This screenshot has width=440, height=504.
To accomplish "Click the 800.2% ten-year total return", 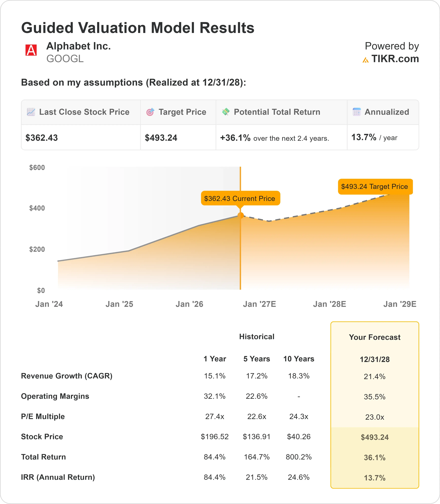I will pyautogui.click(x=299, y=457).
